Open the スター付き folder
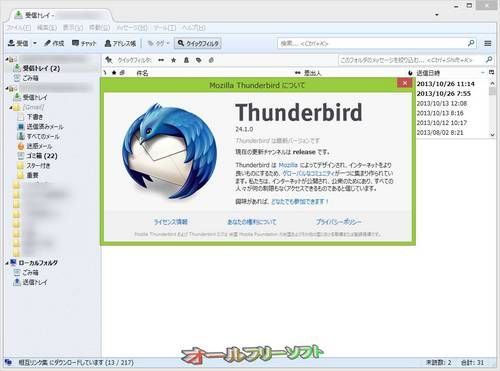Viewport: 500px width, 371px height. point(38,165)
